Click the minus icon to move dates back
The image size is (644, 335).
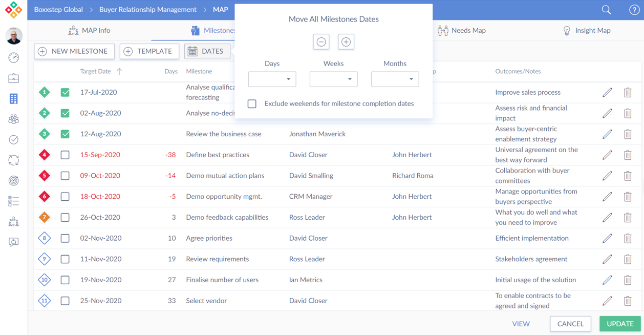coord(321,42)
